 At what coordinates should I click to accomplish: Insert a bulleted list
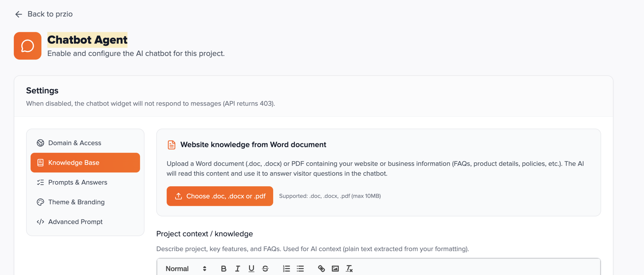click(300, 269)
